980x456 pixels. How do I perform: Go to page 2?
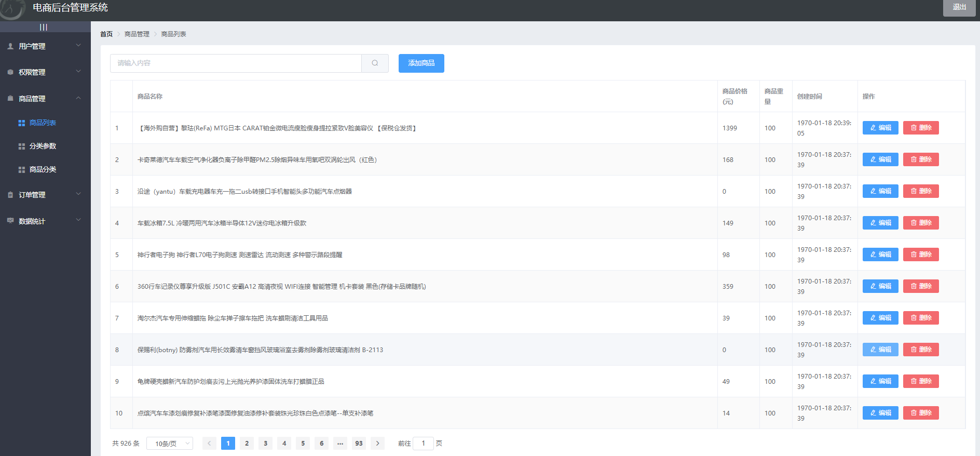tap(247, 443)
